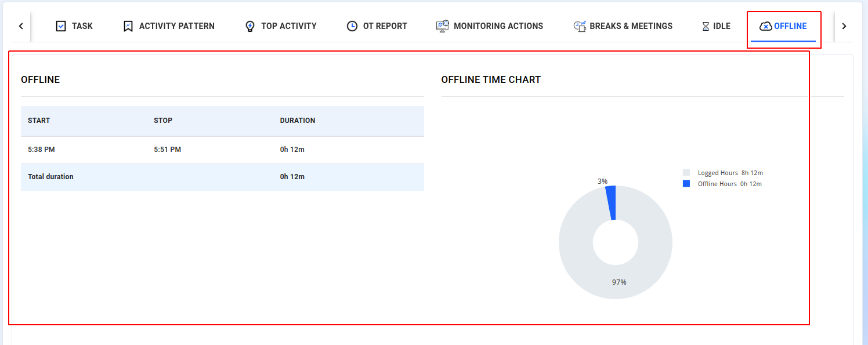Click the Idle hourglass icon
Image resolution: width=868 pixels, height=345 pixels.
(x=706, y=26)
